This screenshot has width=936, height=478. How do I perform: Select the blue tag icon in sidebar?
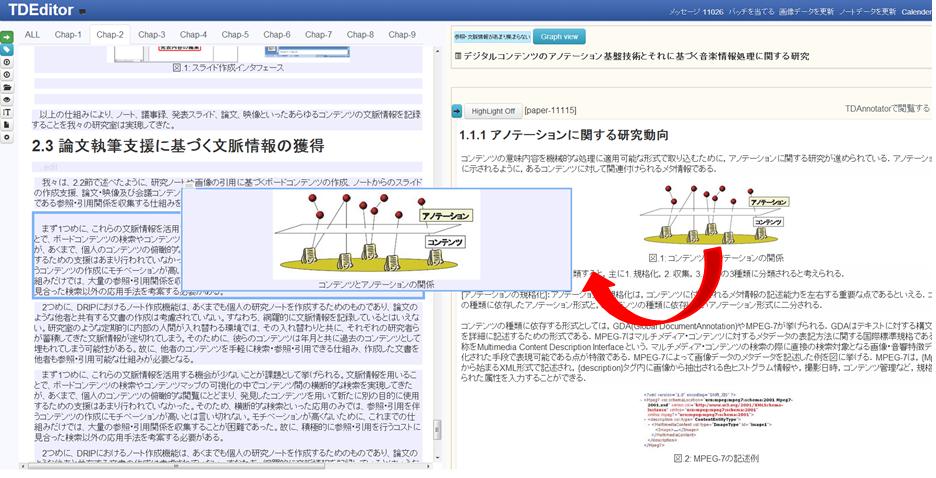(x=6, y=49)
